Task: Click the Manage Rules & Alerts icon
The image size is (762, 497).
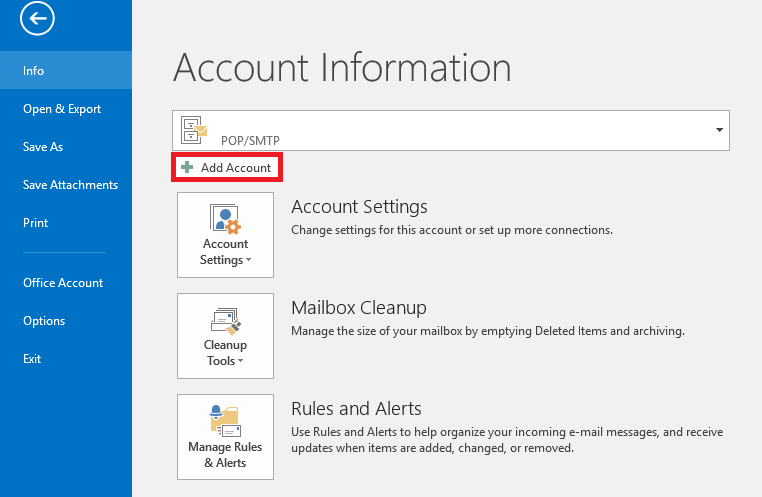Action: pos(225,420)
